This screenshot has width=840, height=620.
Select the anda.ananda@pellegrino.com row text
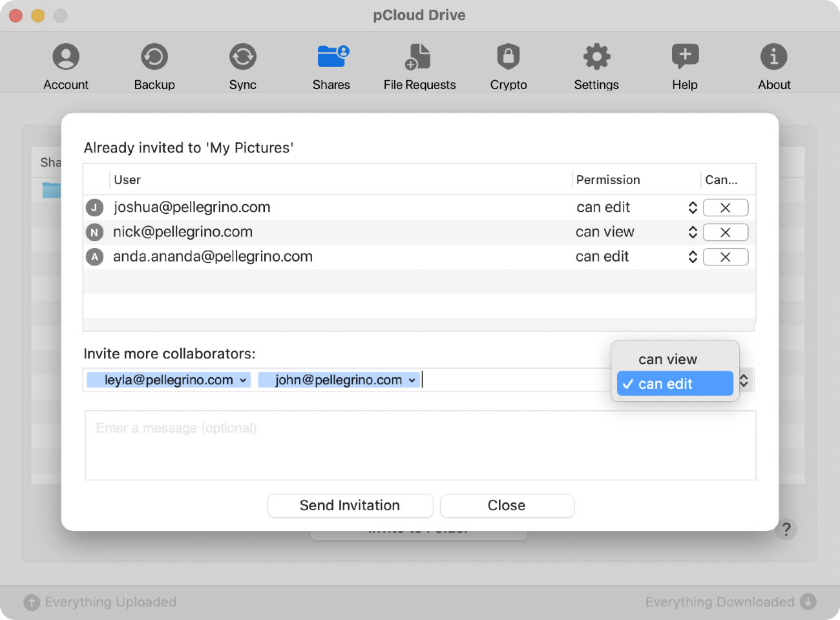coord(213,256)
